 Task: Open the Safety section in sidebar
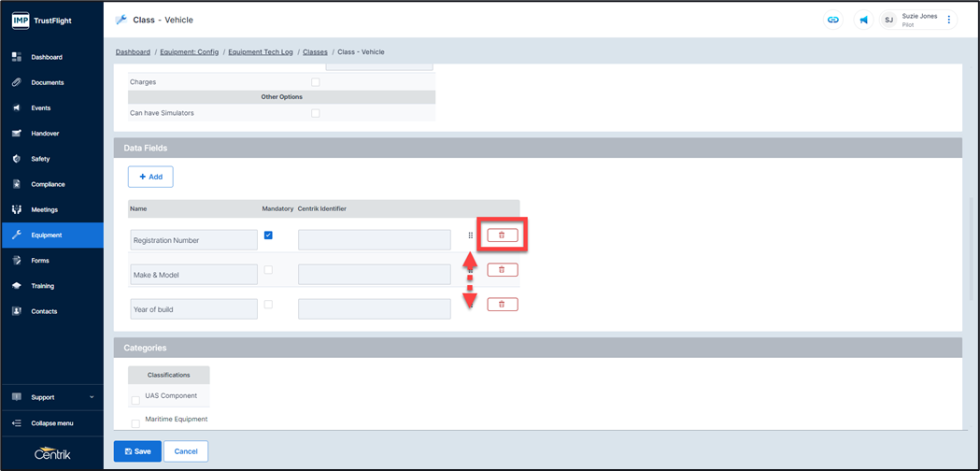click(x=40, y=159)
